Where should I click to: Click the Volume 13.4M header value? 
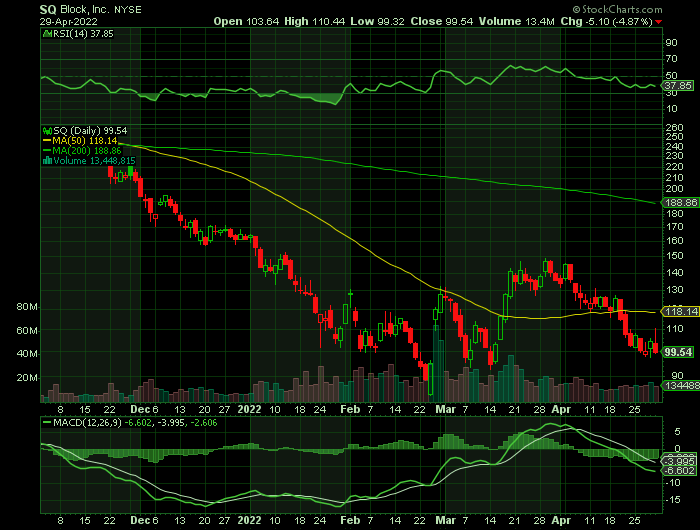(x=517, y=21)
